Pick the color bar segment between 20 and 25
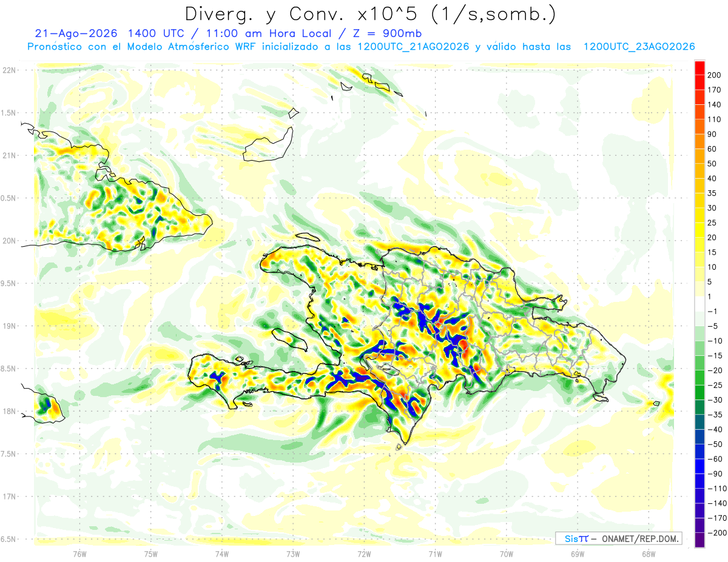 pos(699,230)
